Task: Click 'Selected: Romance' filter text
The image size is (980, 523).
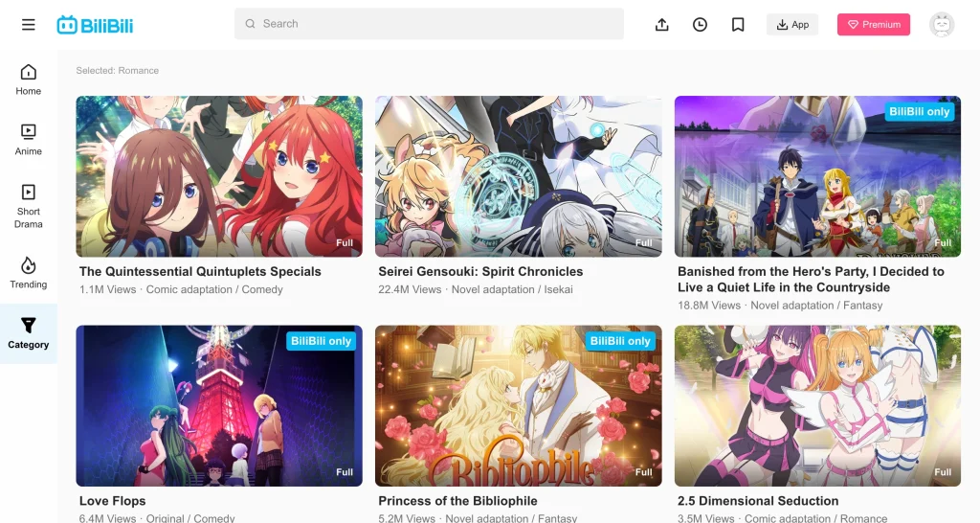Action: click(x=118, y=71)
